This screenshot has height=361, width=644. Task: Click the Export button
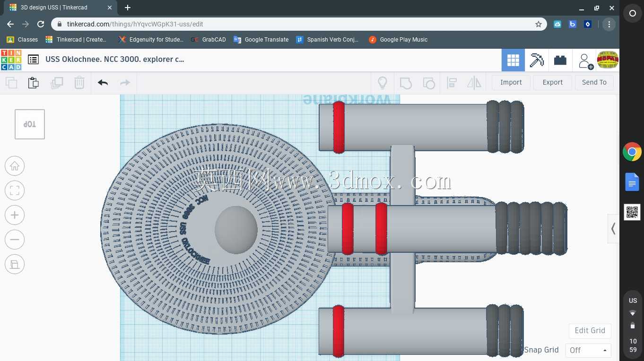[x=553, y=82]
